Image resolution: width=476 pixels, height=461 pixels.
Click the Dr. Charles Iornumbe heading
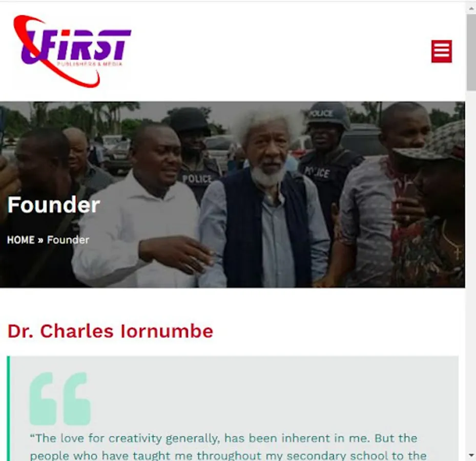[110, 331]
